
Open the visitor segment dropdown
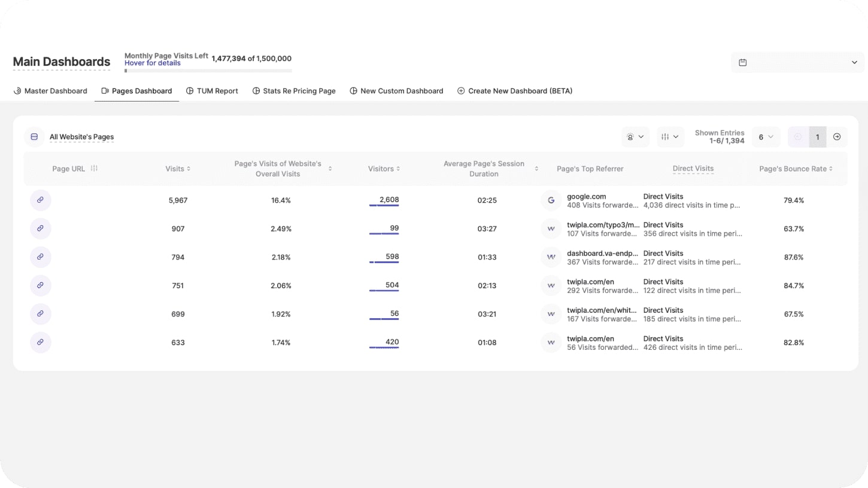pos(635,137)
